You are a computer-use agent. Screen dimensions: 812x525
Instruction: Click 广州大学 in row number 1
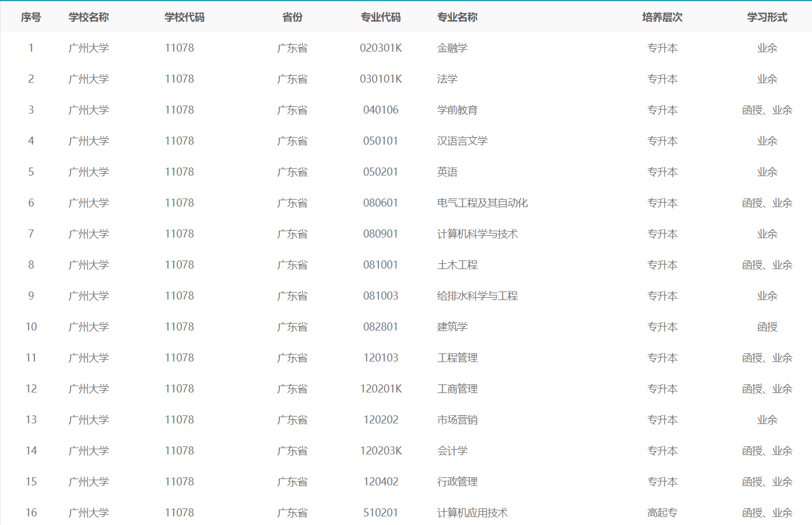tap(88, 48)
